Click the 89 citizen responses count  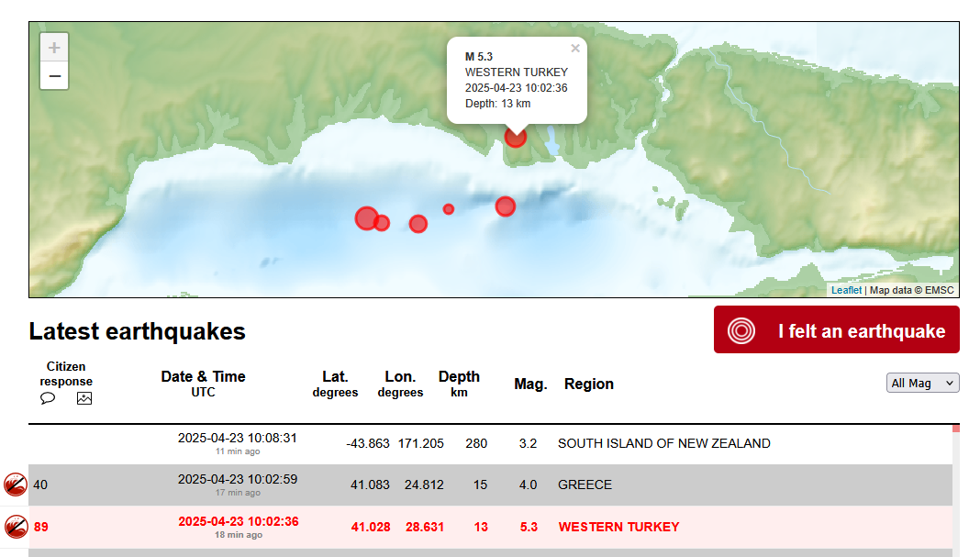pyautogui.click(x=41, y=527)
